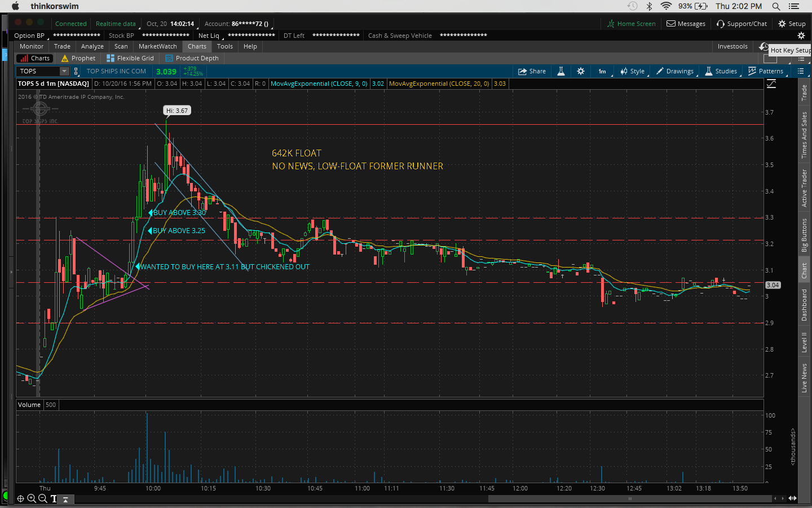Open the Edit Studies flask icon
Viewport: 812px width, 508px height.
tap(561, 71)
